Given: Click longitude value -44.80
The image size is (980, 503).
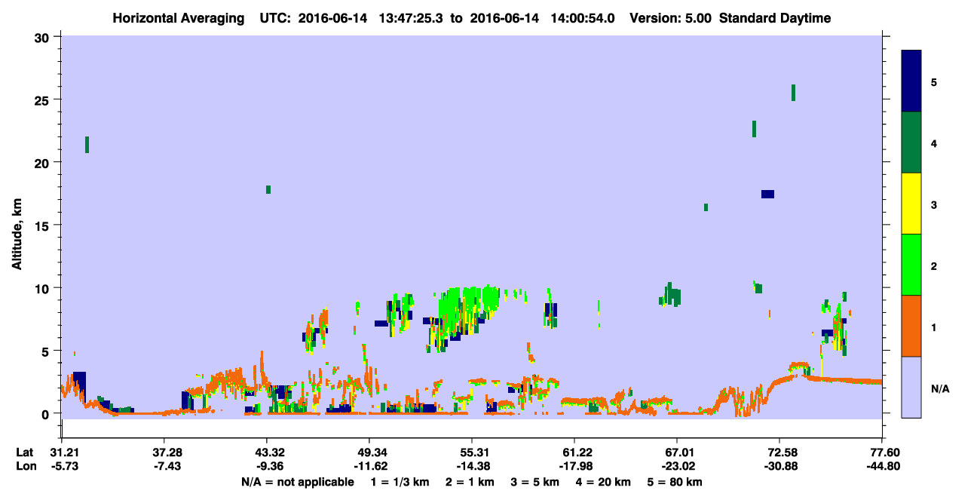Looking at the screenshot, I should (882, 465).
